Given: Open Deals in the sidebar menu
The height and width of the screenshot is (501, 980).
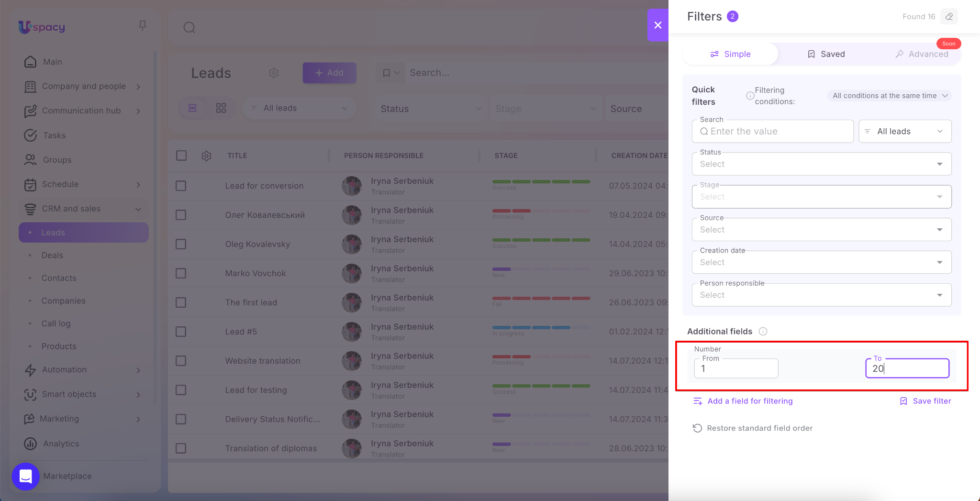Looking at the screenshot, I should [x=52, y=256].
